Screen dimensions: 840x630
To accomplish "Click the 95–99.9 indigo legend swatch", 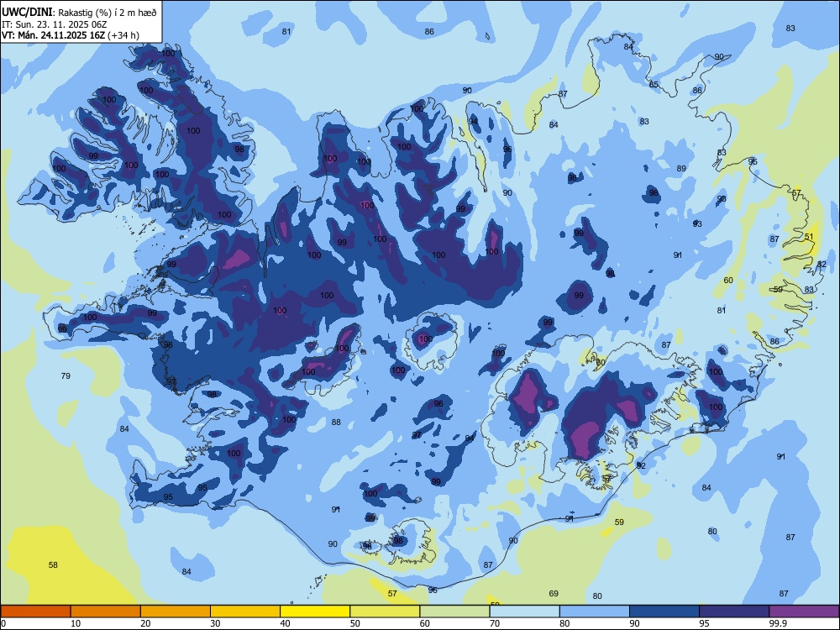I will coord(734,612).
